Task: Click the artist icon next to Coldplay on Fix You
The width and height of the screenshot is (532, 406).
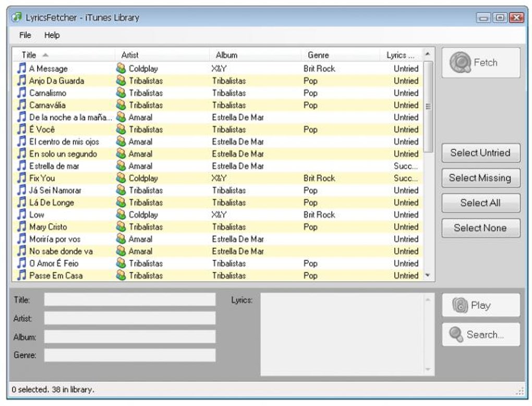Action: coord(121,178)
